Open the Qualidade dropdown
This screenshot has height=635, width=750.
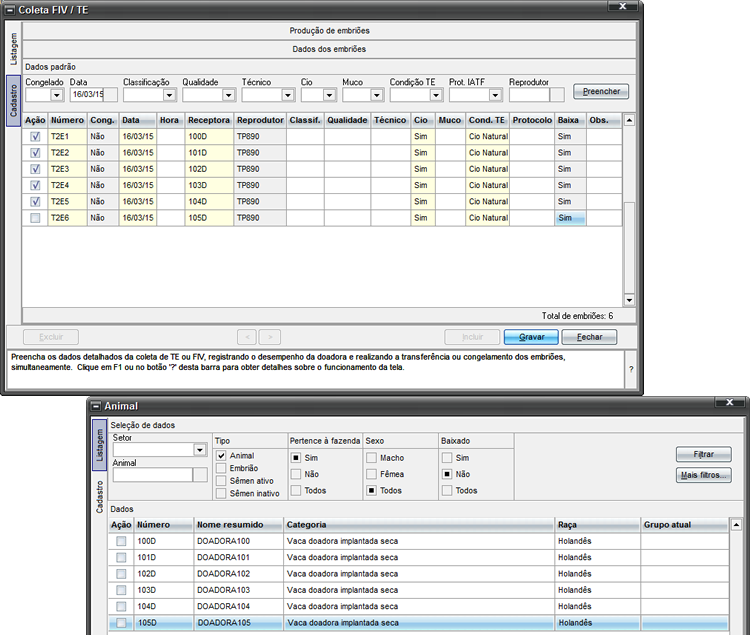229,95
